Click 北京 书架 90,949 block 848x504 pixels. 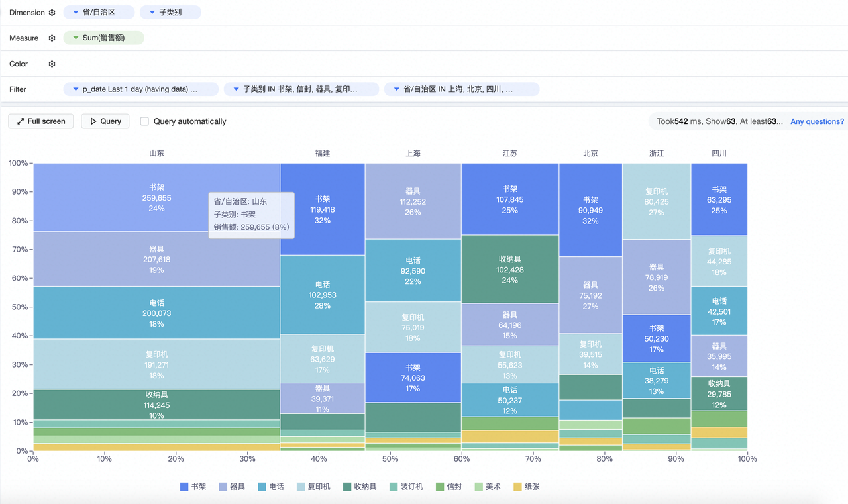tap(590, 210)
